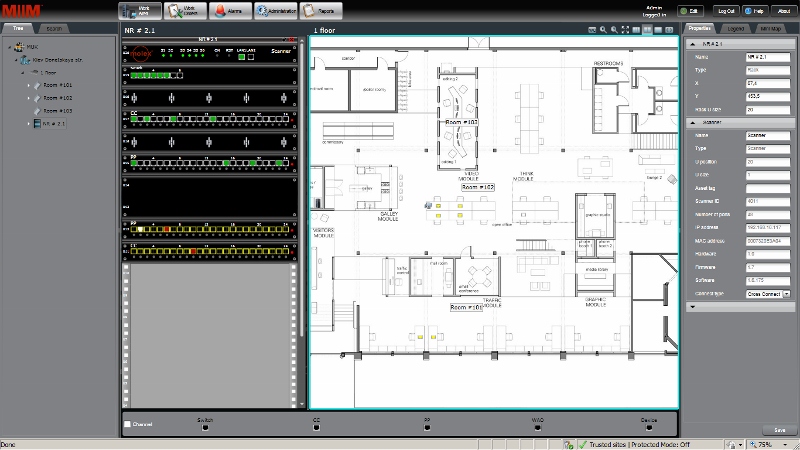Expand the Room #101 tree node

coord(29,86)
